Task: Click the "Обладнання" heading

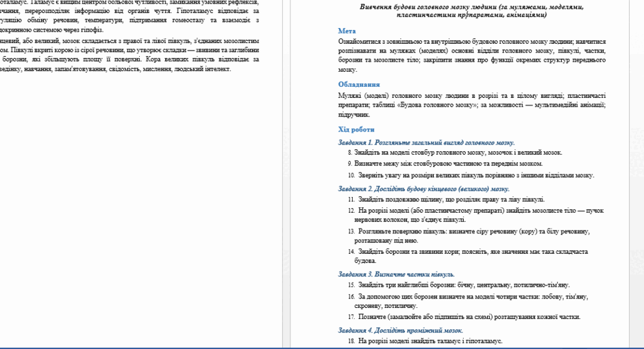Action: [358, 84]
